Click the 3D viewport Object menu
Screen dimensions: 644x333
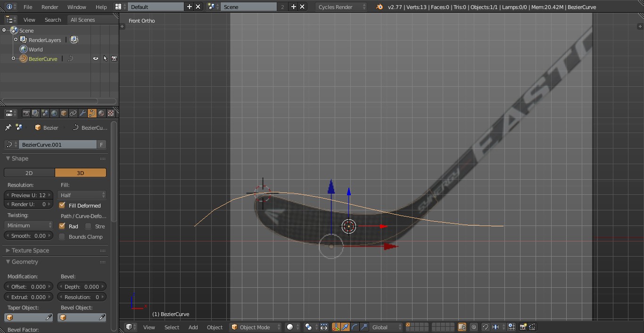click(215, 327)
